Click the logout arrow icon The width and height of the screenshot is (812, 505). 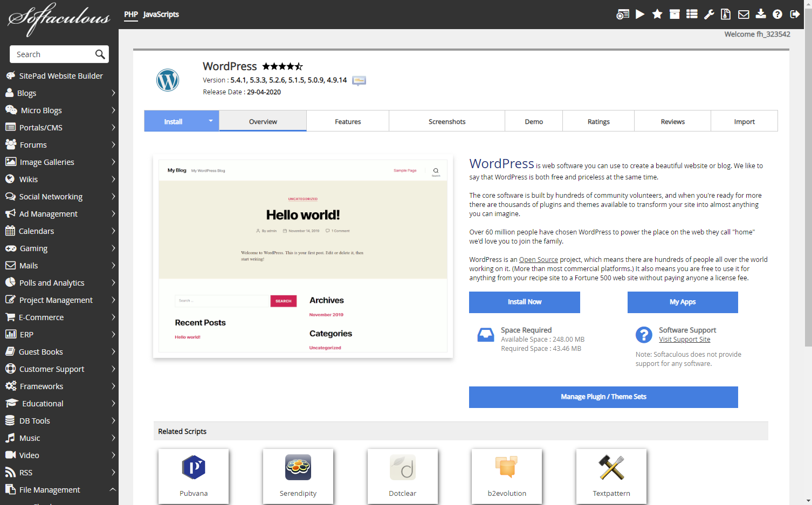click(x=795, y=15)
